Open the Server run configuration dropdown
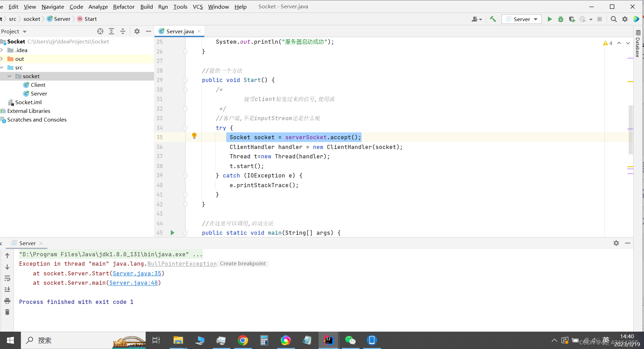 (x=535, y=19)
